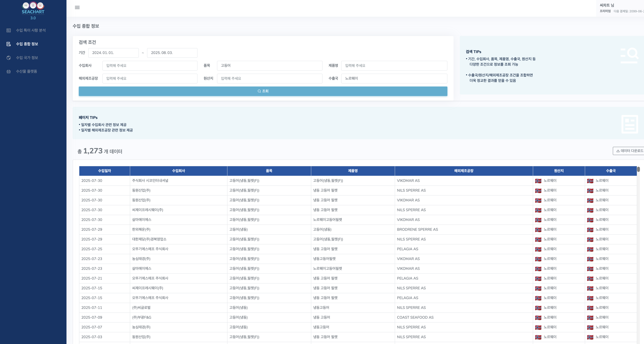Click the table's vertical scrollbar handle
This screenshot has width=644, height=344.
coord(638,170)
